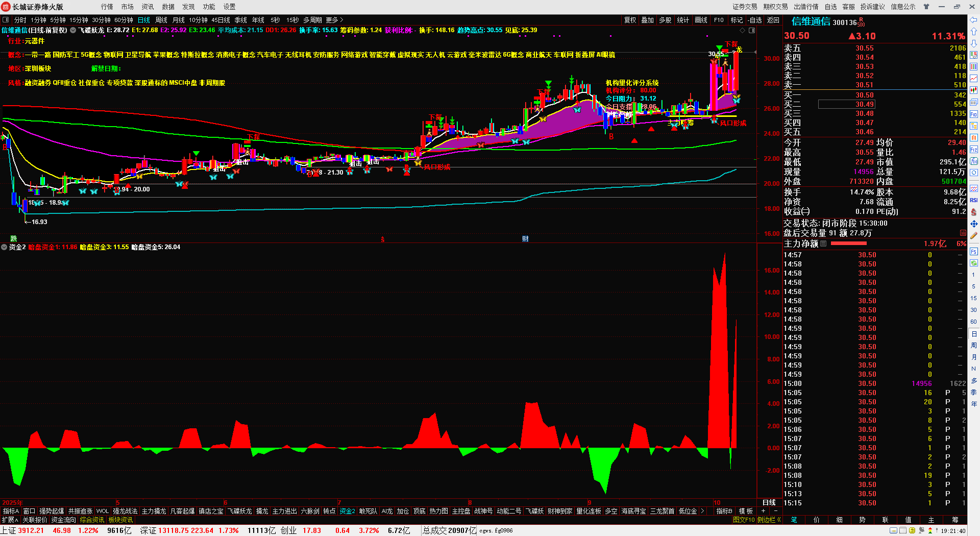Image resolution: width=980 pixels, height=536 pixels.
Task: Select the 周线 weekly period
Action: pos(161,20)
